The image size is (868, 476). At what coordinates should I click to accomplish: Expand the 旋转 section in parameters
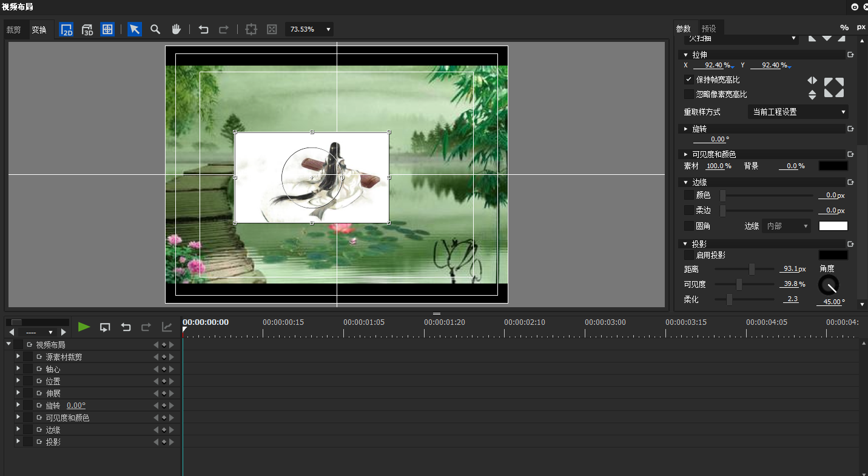point(686,129)
